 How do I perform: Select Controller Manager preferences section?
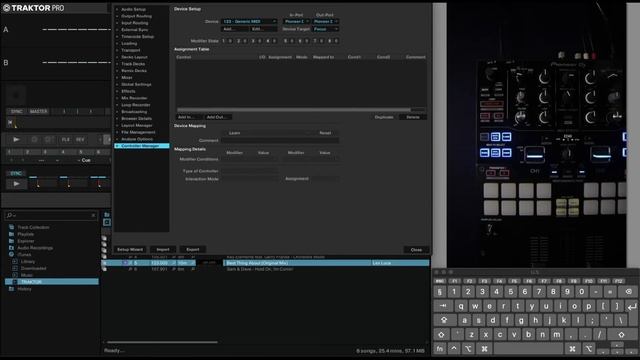[x=142, y=146]
